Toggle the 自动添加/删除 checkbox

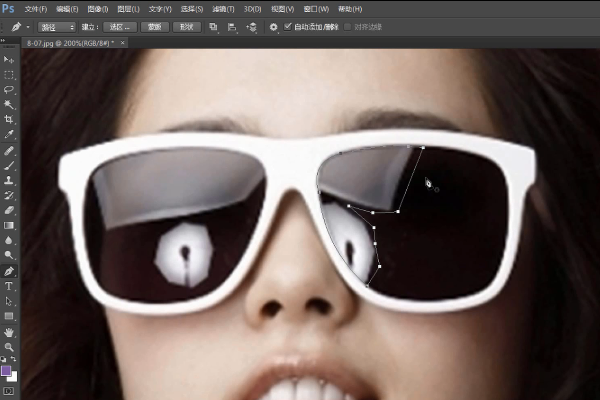pyautogui.click(x=289, y=27)
